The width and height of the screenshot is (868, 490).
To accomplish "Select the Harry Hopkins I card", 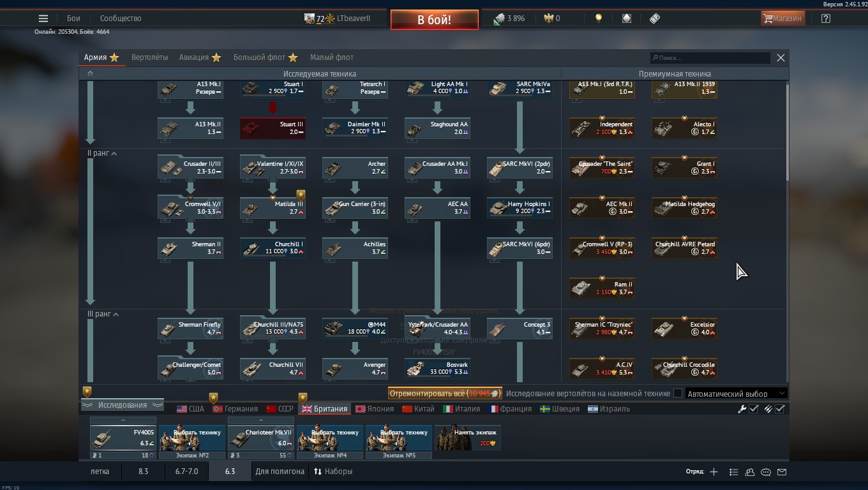I will click(x=520, y=208).
